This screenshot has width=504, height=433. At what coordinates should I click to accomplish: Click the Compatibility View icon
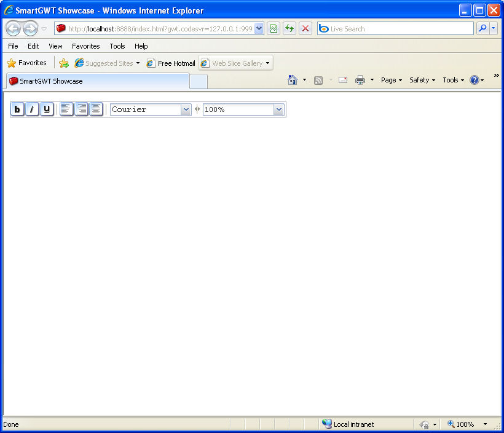coord(274,29)
